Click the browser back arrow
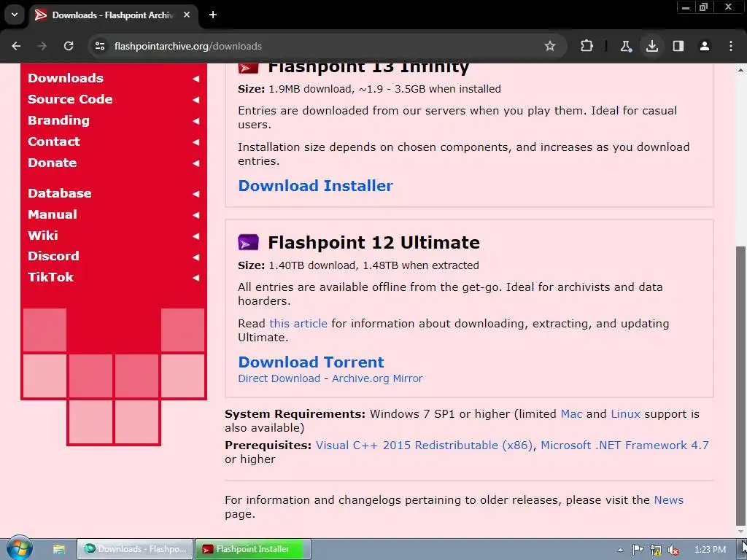 point(16,46)
